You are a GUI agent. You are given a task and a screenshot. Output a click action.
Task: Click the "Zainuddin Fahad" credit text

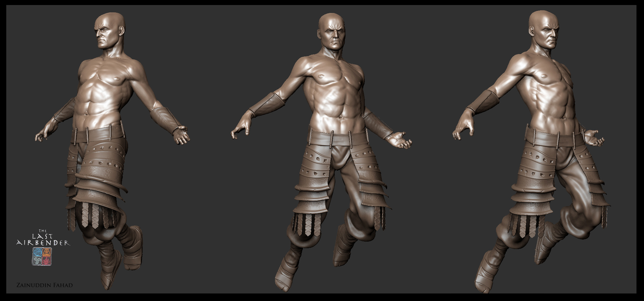click(x=44, y=285)
